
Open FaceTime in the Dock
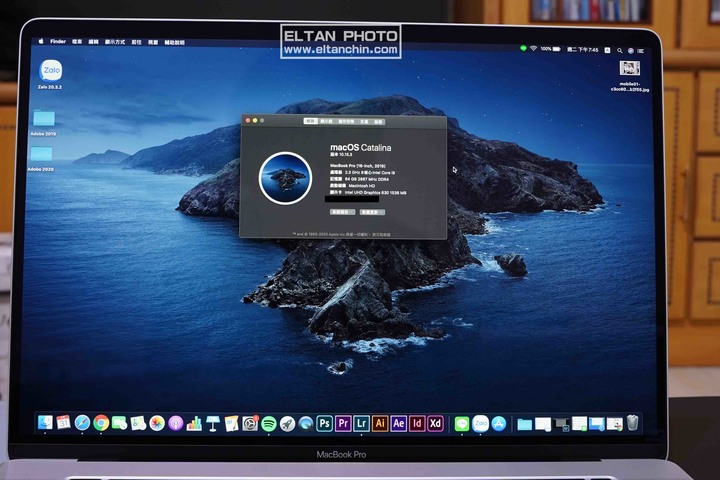119,423
